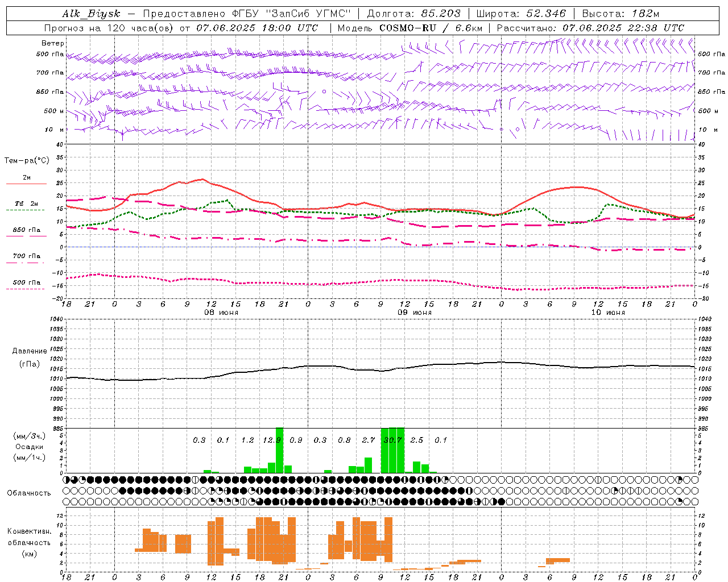The width and height of the screenshot is (728, 582).
Task: Click the precipitation value 1.2
Action: (247, 440)
